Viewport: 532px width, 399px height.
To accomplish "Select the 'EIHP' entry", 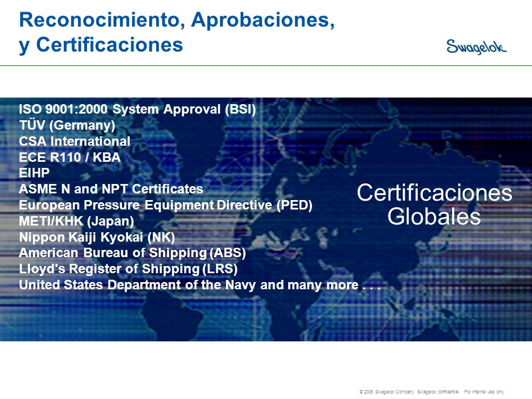I will pyautogui.click(x=34, y=173).
